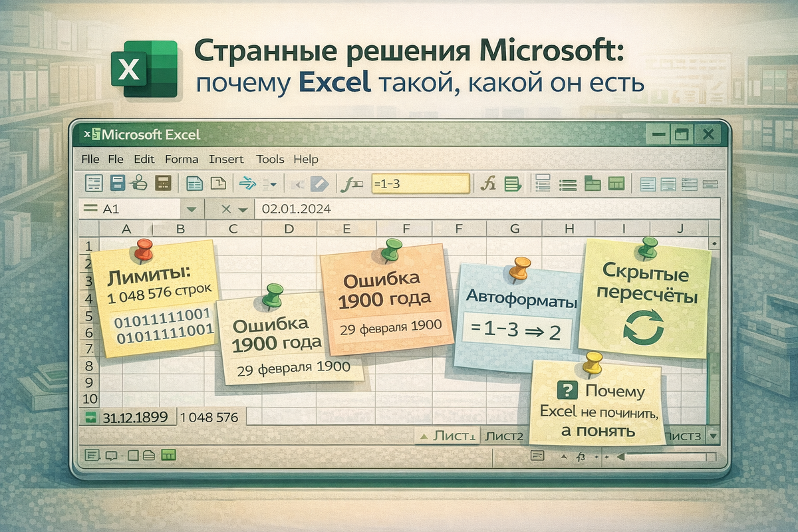The height and width of the screenshot is (532, 798).
Task: Switch to the Лист2 sheet tab
Action: (503, 436)
